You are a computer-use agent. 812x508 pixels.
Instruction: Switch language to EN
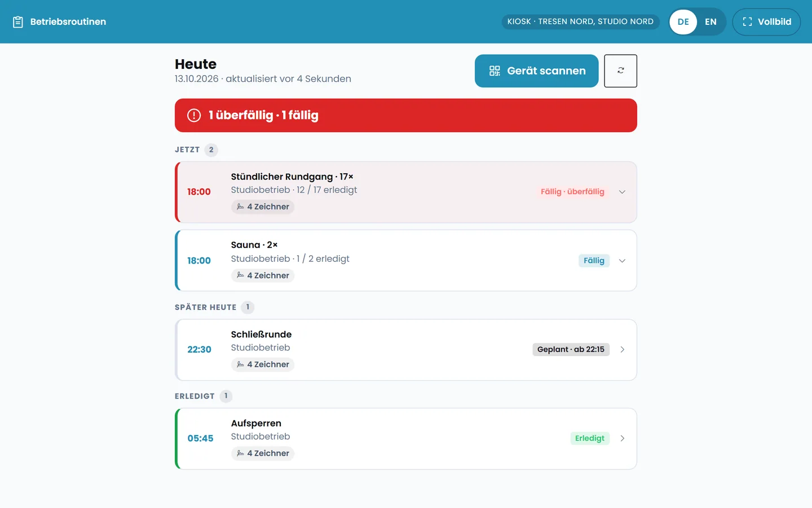[710, 21]
